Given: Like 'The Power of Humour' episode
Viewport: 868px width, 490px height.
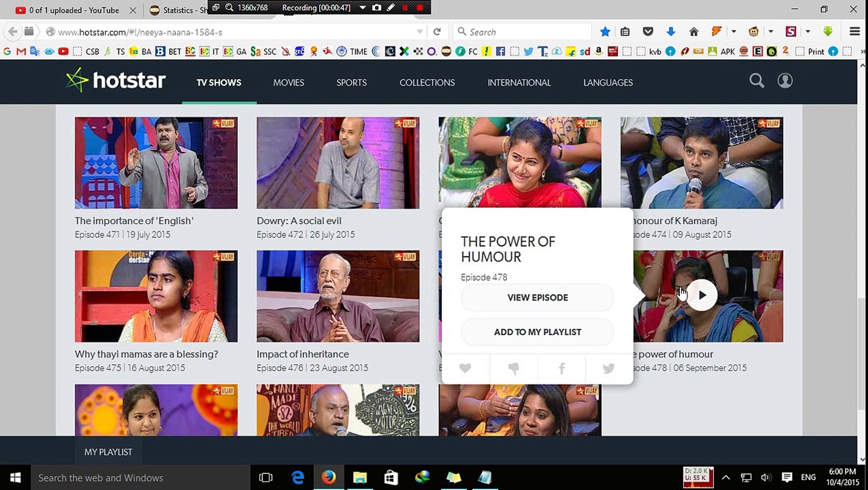Looking at the screenshot, I should 465,368.
